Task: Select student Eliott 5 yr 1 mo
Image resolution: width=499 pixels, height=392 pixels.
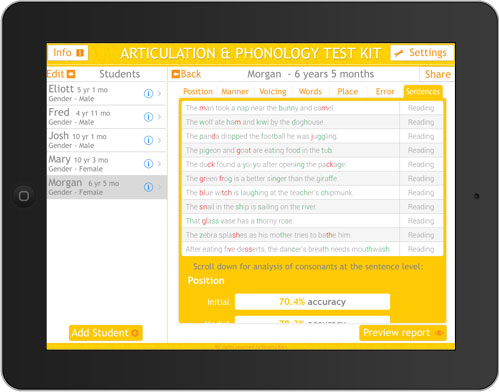Action: point(107,94)
